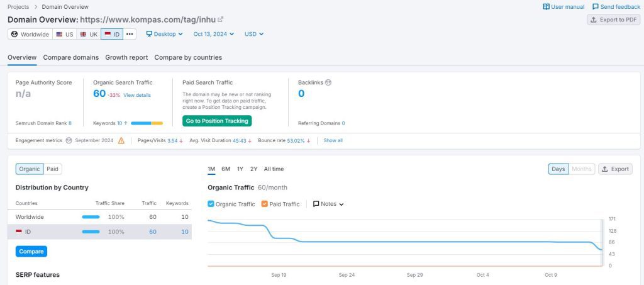The width and height of the screenshot is (644, 285).
Task: Click the UK flag icon
Action: point(84,35)
